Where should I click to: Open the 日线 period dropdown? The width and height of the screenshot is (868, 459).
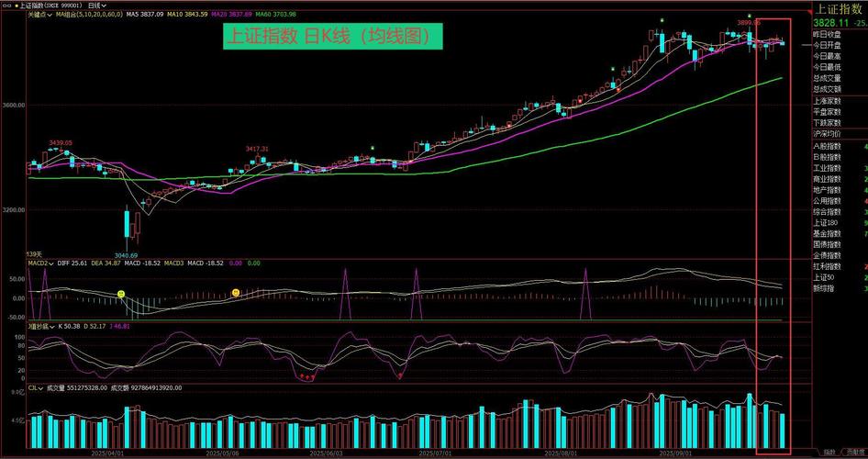tap(96, 5)
